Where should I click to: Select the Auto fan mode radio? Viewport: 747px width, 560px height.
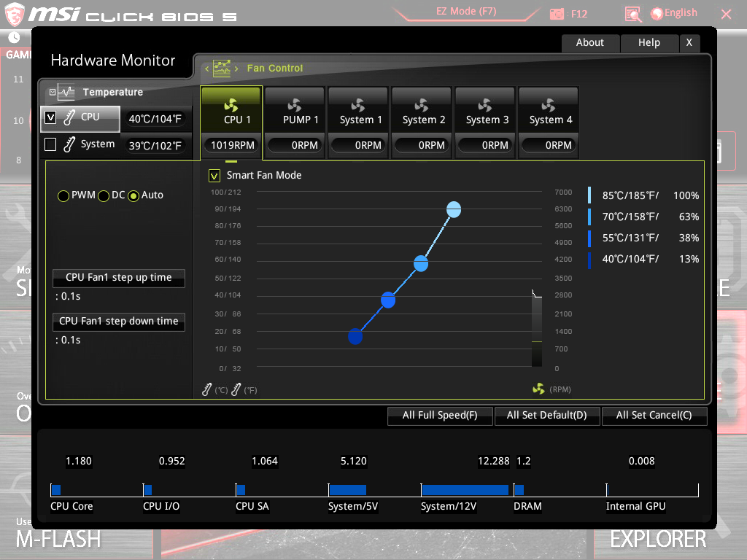(133, 195)
